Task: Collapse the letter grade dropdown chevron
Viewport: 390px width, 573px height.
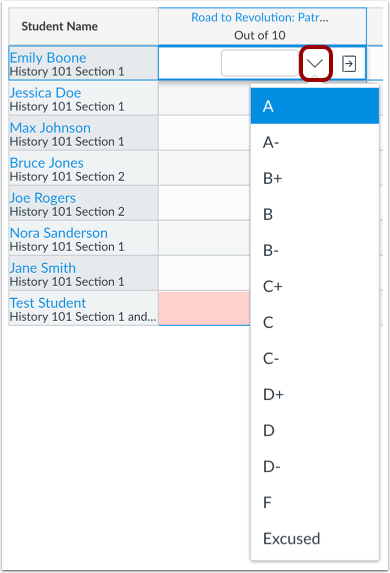Action: [315, 64]
